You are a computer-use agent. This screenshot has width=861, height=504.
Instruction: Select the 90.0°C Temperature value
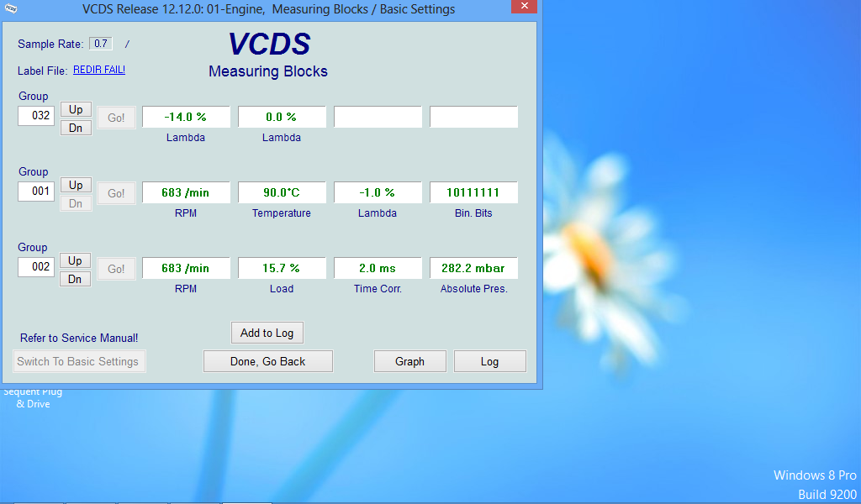click(x=282, y=192)
